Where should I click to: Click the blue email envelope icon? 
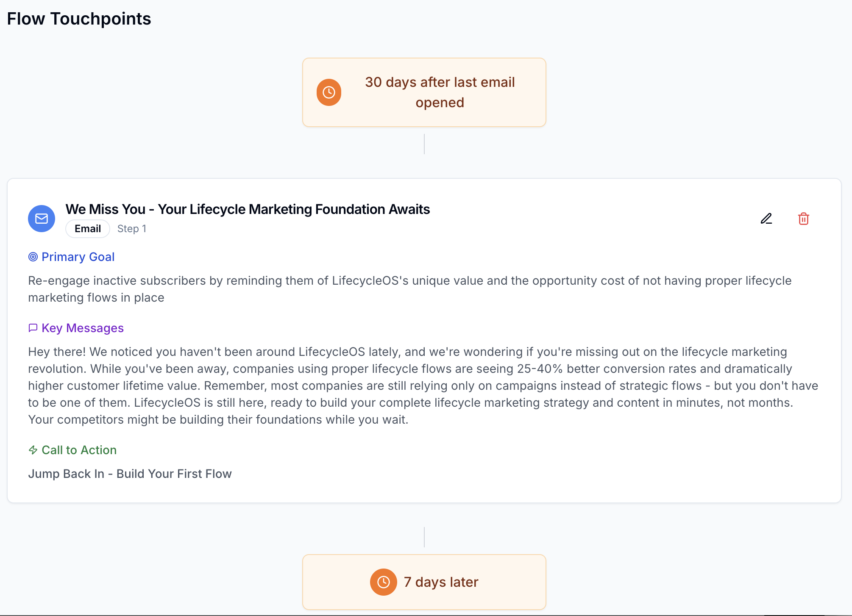(42, 219)
